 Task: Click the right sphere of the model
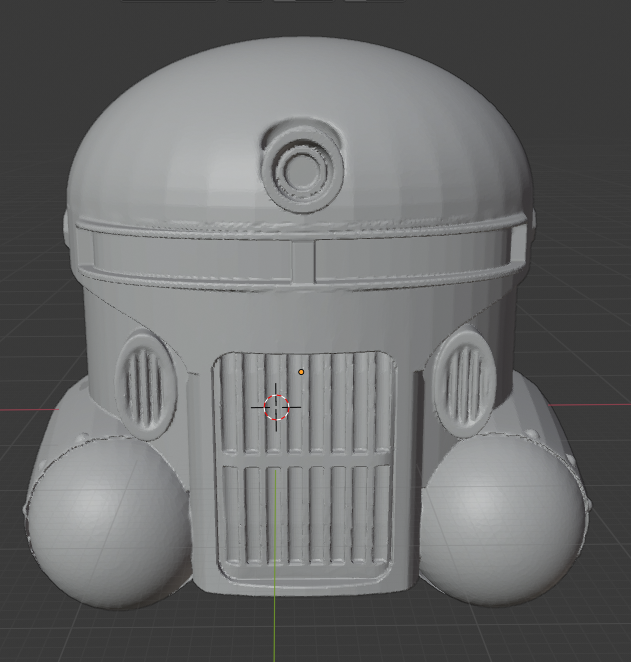[x=501, y=519]
